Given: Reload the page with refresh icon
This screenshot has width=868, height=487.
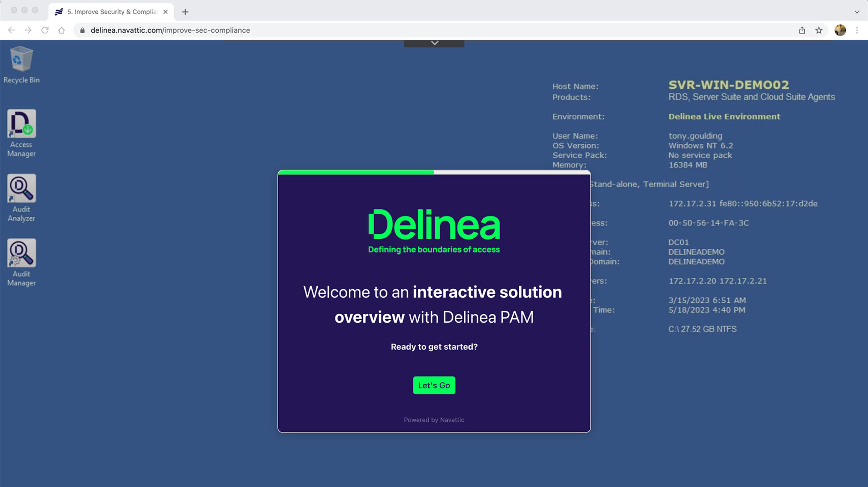Looking at the screenshot, I should tap(45, 30).
